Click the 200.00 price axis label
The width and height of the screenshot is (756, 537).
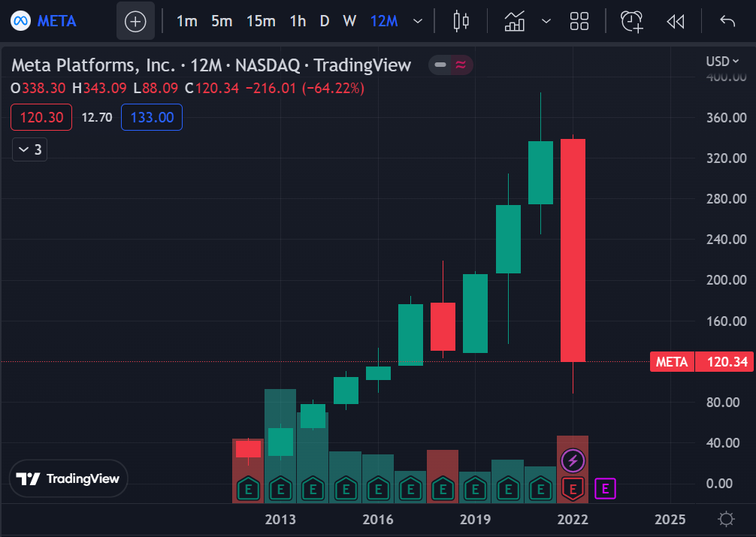click(x=726, y=280)
